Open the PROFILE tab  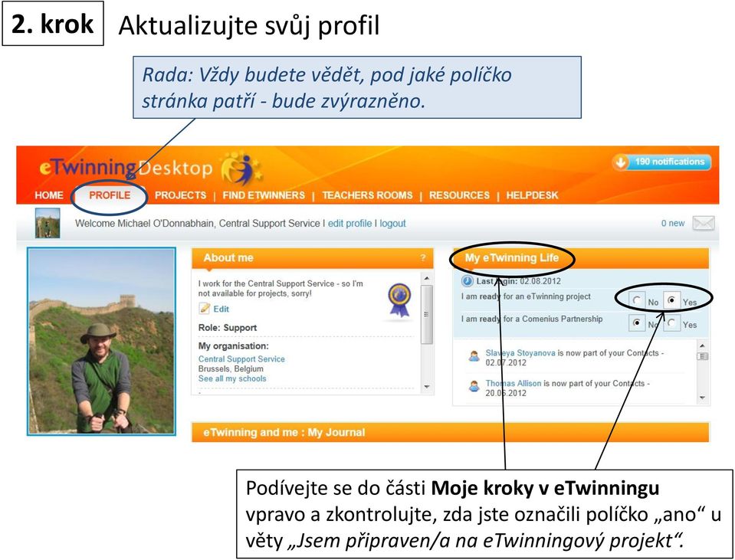(110, 195)
